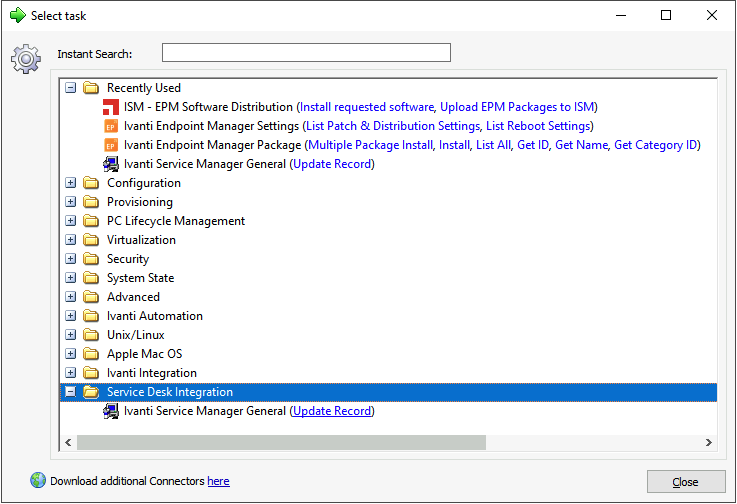Viewport: 737px width, 504px height.
Task: Click the Unix/Linux folder icon
Action: 91,335
